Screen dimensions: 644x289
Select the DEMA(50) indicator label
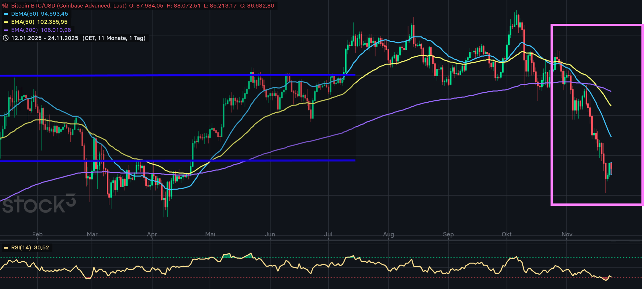click(x=25, y=14)
